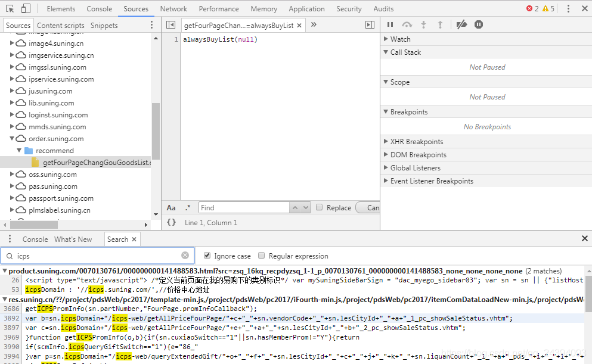Open the Performance tab
The width and height of the screenshot is (592, 364).
coord(219,9)
